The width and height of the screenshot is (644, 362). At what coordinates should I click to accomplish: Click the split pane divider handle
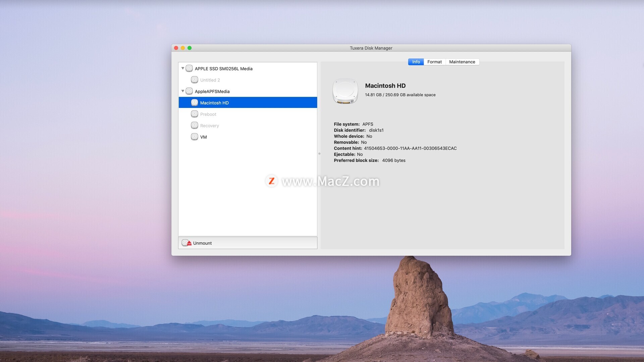[319, 154]
